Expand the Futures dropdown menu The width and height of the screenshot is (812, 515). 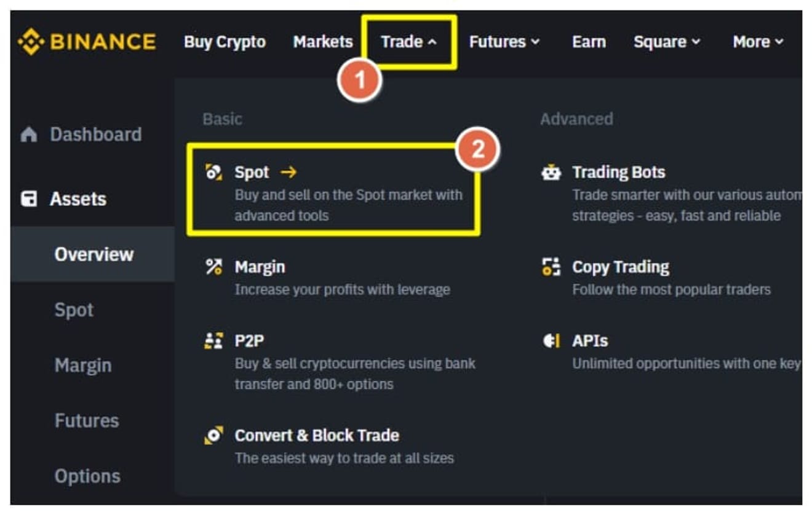point(504,42)
